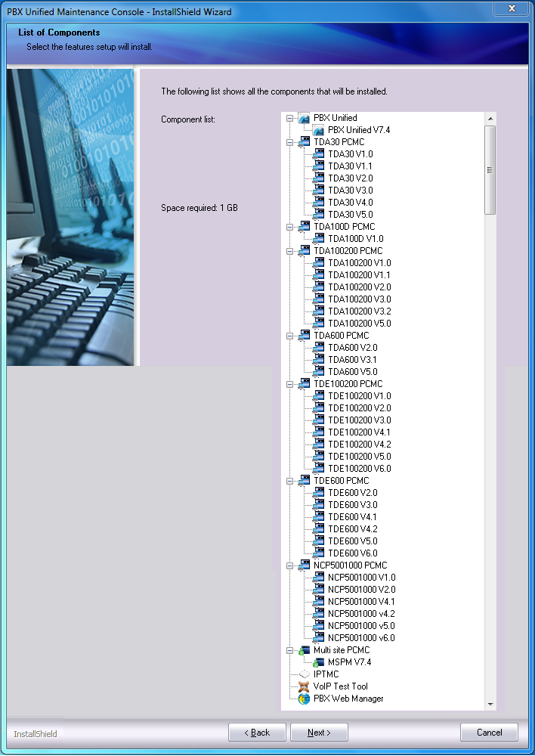Click the scrollbar down arrow

point(490,705)
